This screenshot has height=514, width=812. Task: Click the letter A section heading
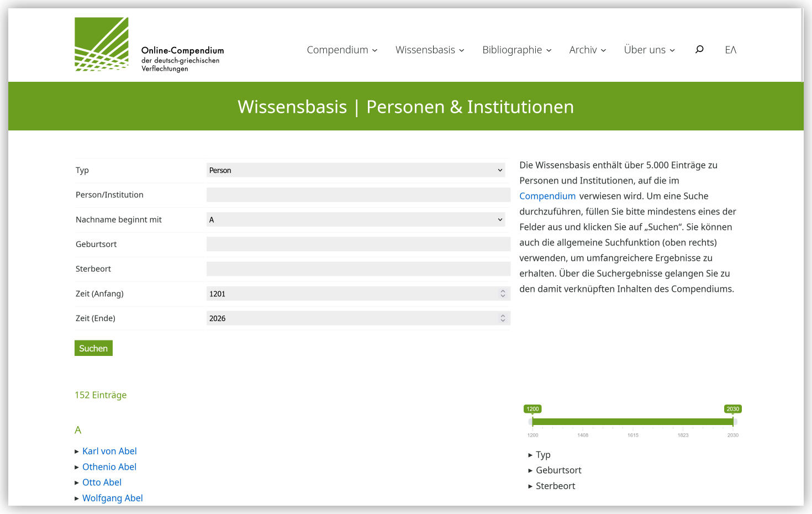[x=78, y=430]
